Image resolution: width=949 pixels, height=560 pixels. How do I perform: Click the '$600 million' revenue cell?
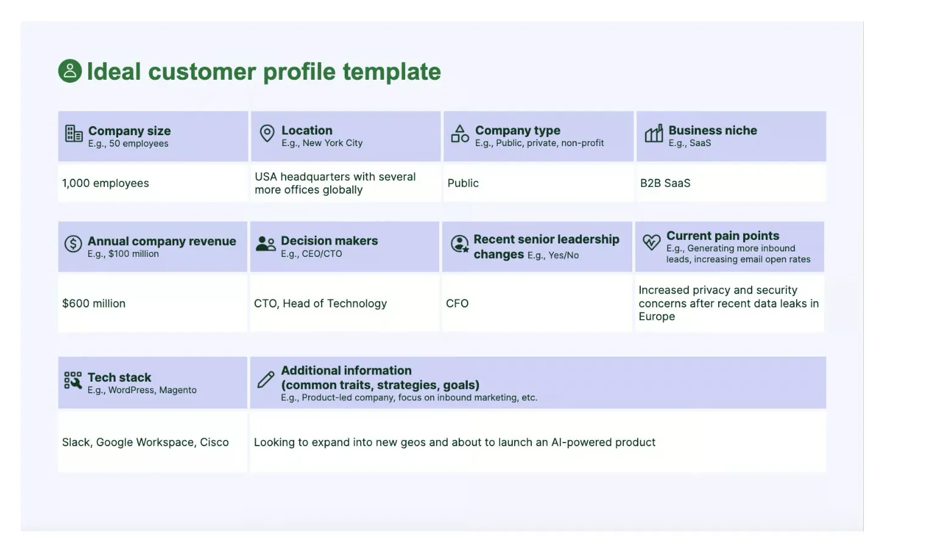pyautogui.click(x=153, y=303)
